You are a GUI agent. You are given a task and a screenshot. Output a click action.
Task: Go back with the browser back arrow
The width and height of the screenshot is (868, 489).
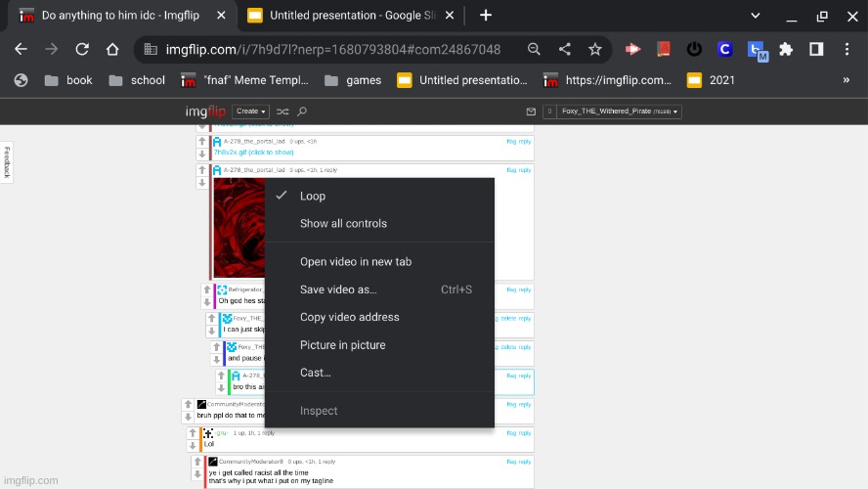[21, 49]
